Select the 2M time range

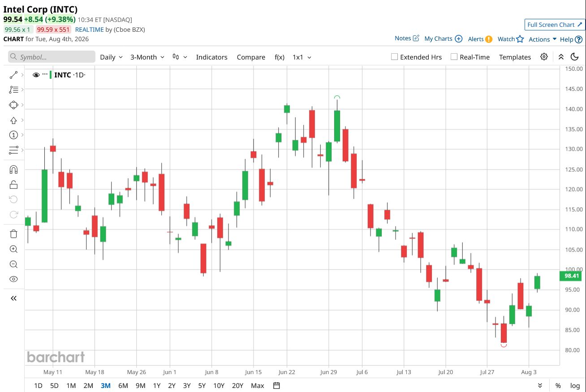tap(88, 385)
